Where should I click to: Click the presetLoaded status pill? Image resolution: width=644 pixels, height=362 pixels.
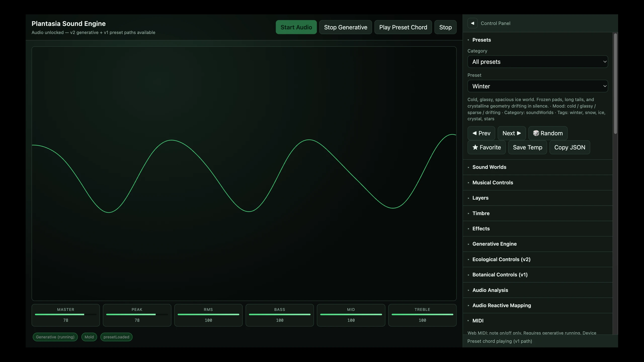[116, 337]
